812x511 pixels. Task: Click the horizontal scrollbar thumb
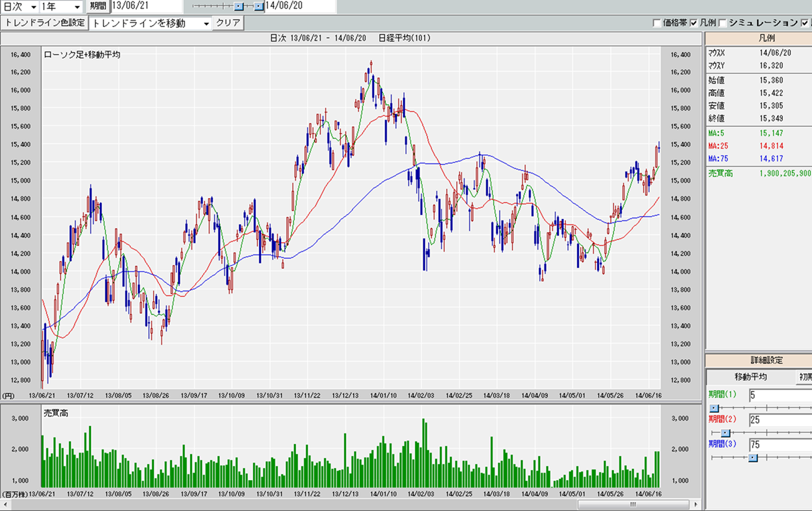click(633, 504)
